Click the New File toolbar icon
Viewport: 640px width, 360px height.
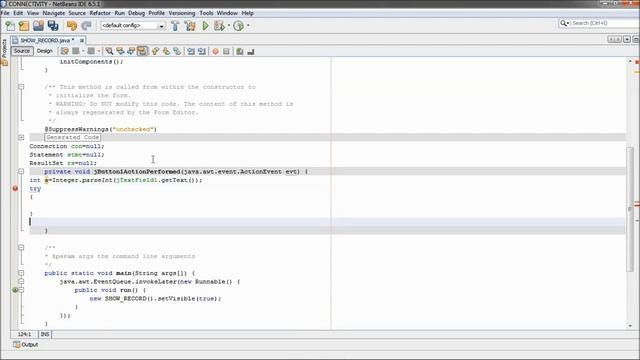pyautogui.click(x=10, y=26)
